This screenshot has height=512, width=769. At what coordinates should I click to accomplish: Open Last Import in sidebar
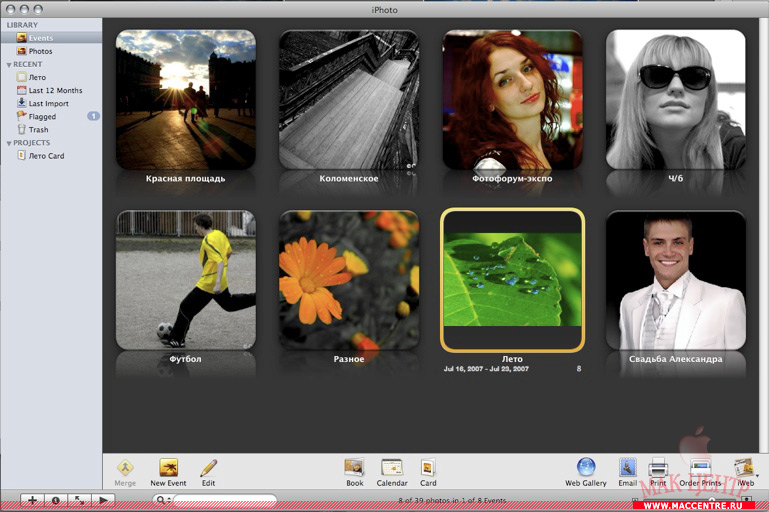[x=51, y=103]
